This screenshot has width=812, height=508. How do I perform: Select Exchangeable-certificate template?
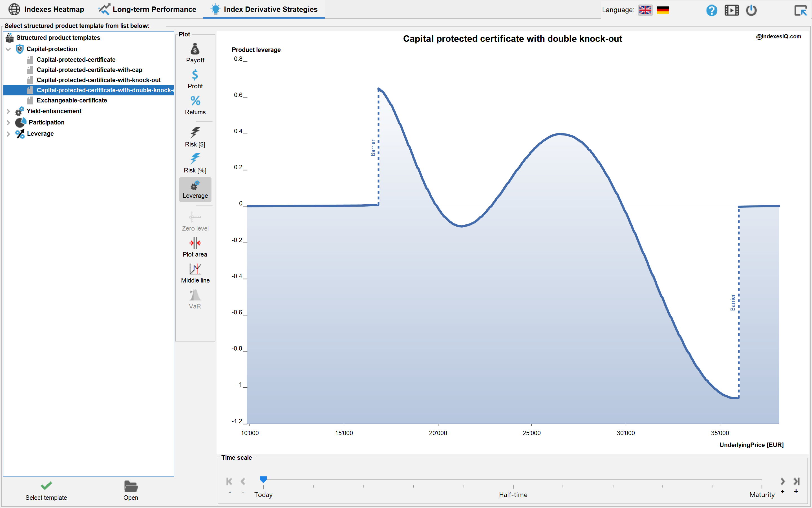(x=72, y=100)
